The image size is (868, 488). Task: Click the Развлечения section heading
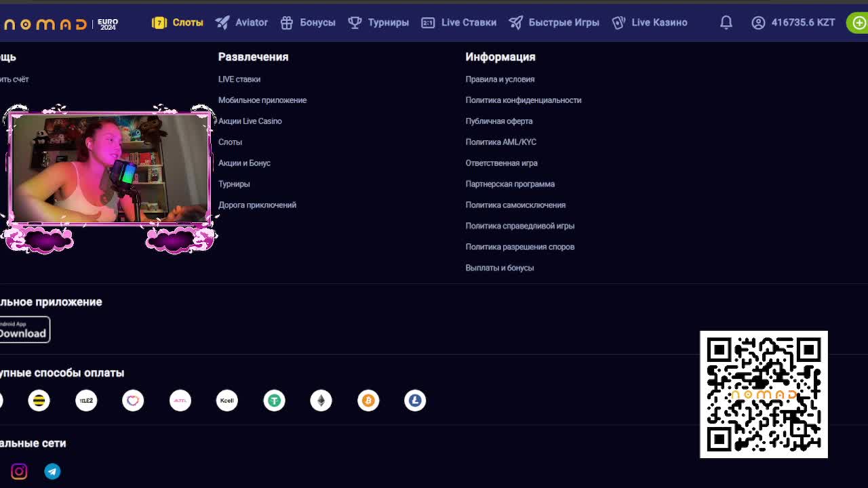pyautogui.click(x=253, y=57)
